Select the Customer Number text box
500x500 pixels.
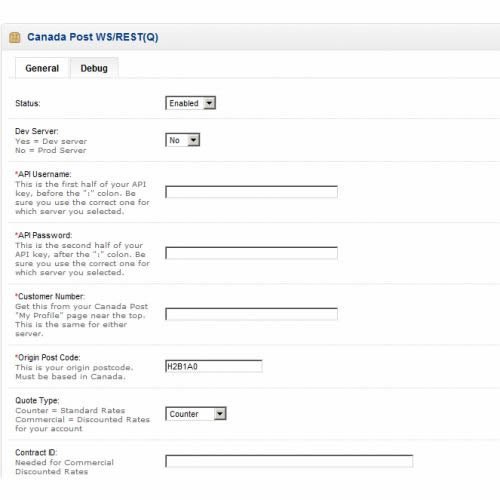tap(251, 314)
